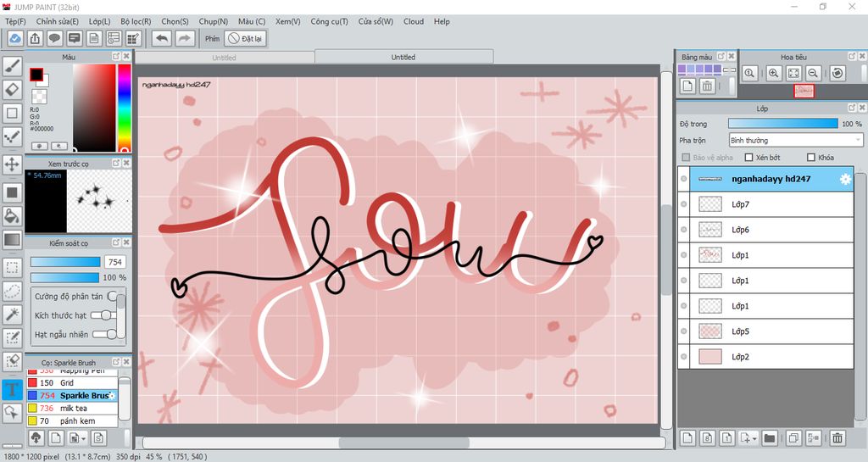Create a layer folder in layers panel

pyautogui.click(x=770, y=438)
